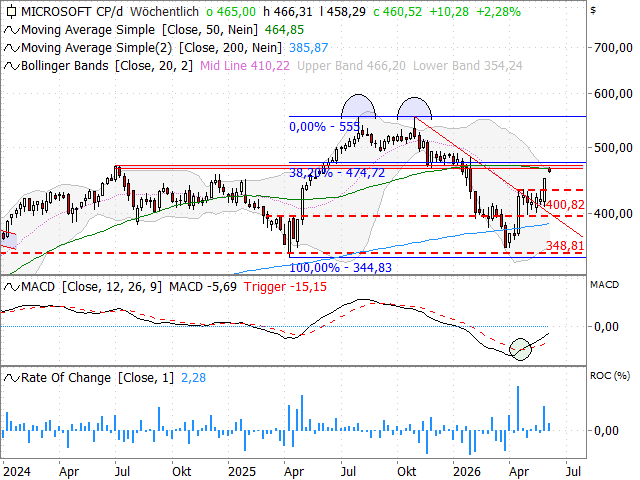Click the 600,00 price axis label
Screen dimensions: 640x480
click(x=613, y=93)
